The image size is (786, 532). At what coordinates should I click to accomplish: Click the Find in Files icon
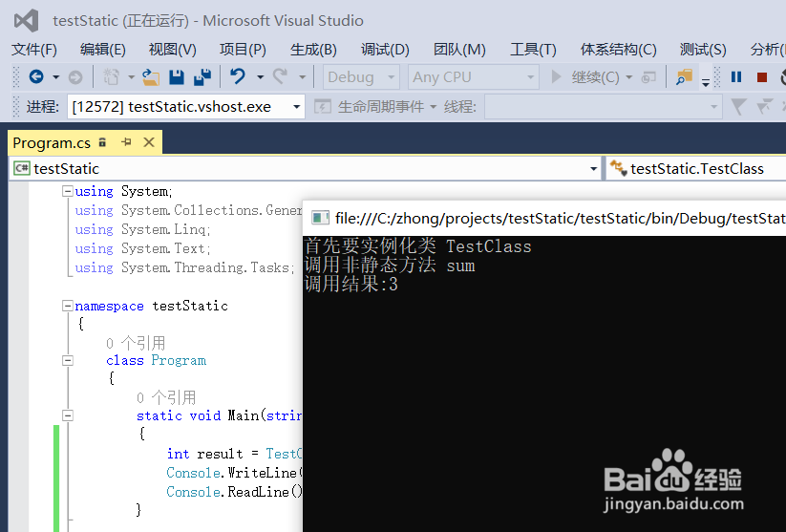(684, 76)
